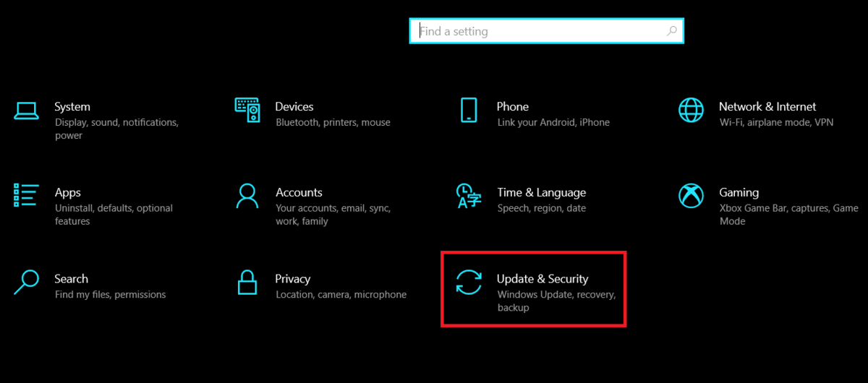Click 'Your accounts, email, sync, work, family' text
The image size is (868, 383).
333,215
